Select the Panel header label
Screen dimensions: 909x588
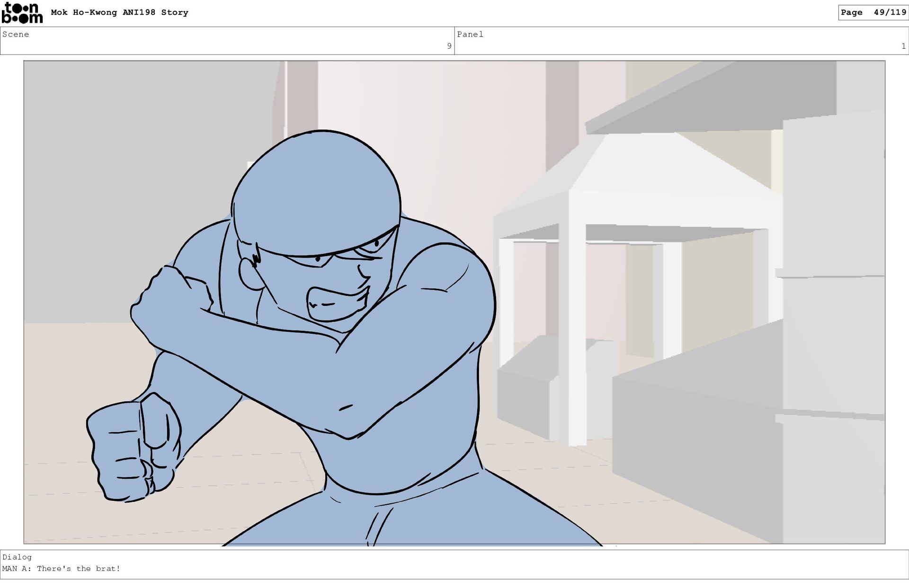(x=470, y=34)
